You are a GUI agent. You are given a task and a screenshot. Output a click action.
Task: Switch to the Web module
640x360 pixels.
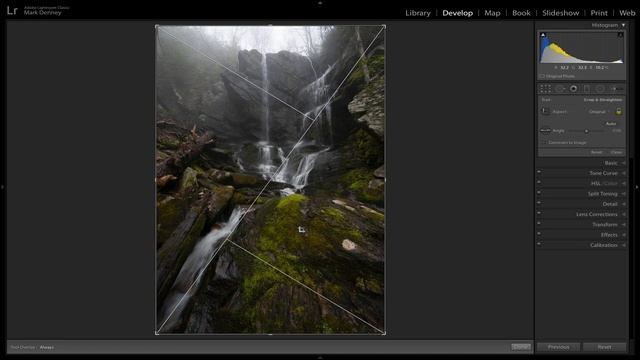627,13
